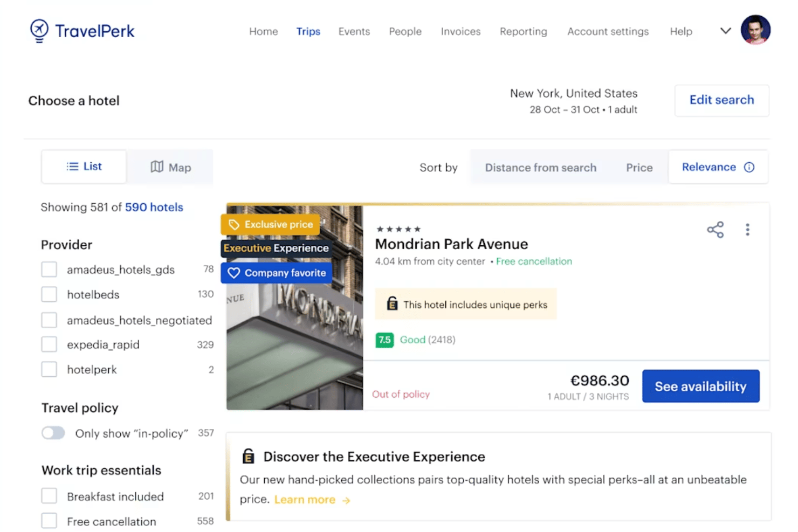798x532 pixels.
Task: Check the Breakfast included filter
Action: coord(49,496)
